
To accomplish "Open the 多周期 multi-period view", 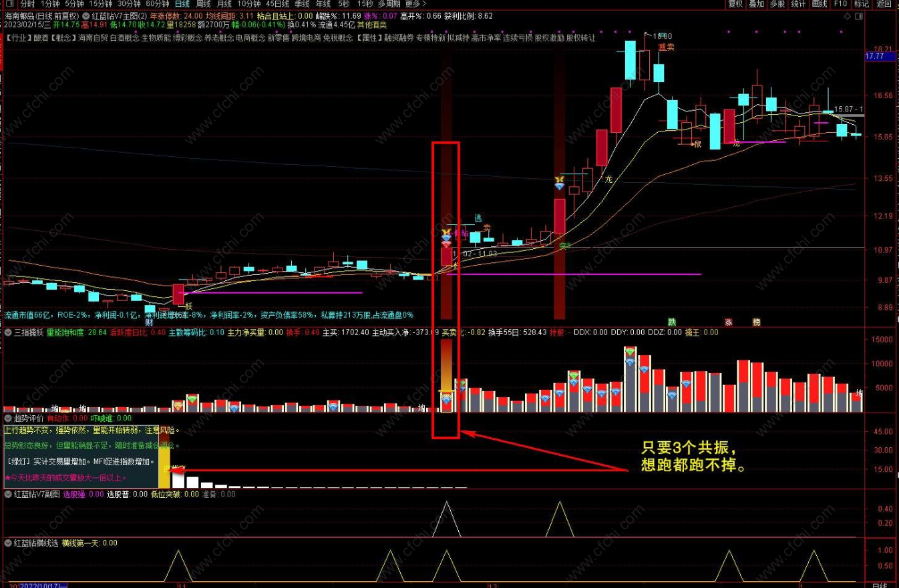I will pos(390,4).
